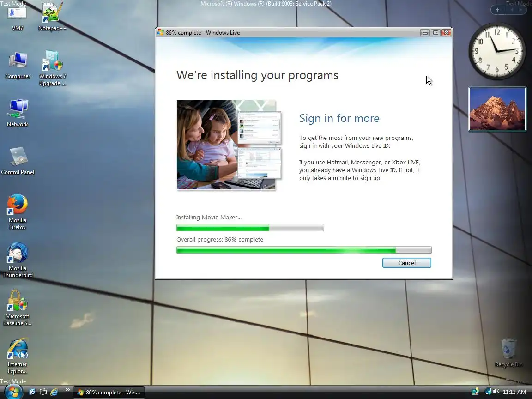Screen dimensions: 532x399
Task: Click the mountain slideshow gadget
Action: click(497, 109)
